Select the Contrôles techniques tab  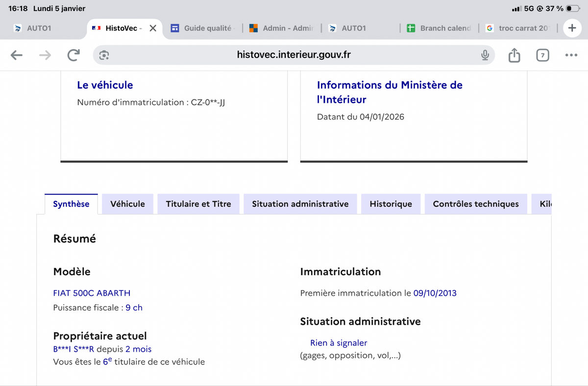pos(475,204)
